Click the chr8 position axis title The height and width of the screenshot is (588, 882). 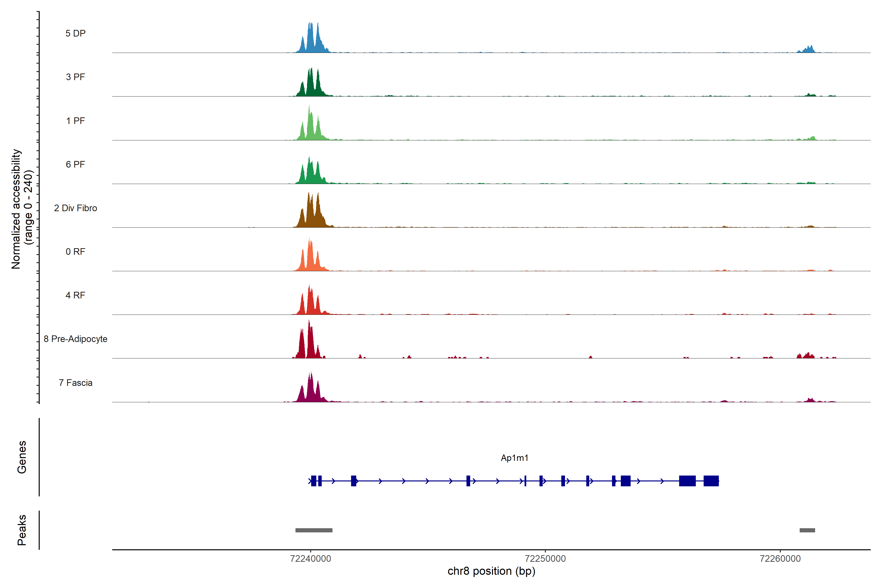(491, 571)
